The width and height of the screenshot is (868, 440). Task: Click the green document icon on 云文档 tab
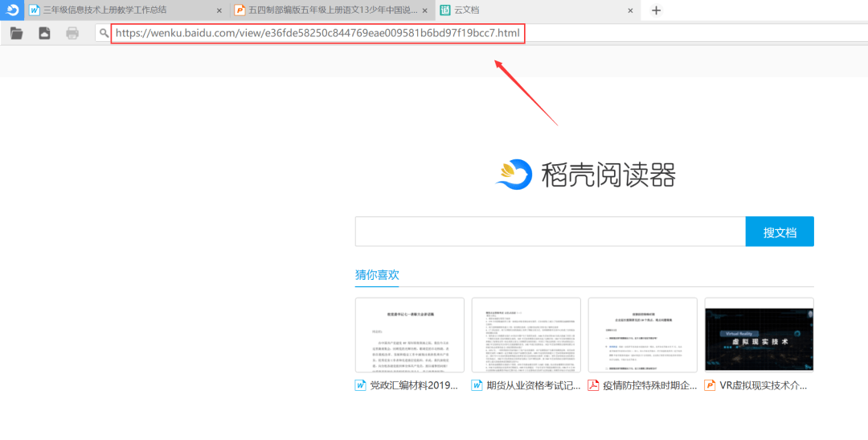click(444, 10)
